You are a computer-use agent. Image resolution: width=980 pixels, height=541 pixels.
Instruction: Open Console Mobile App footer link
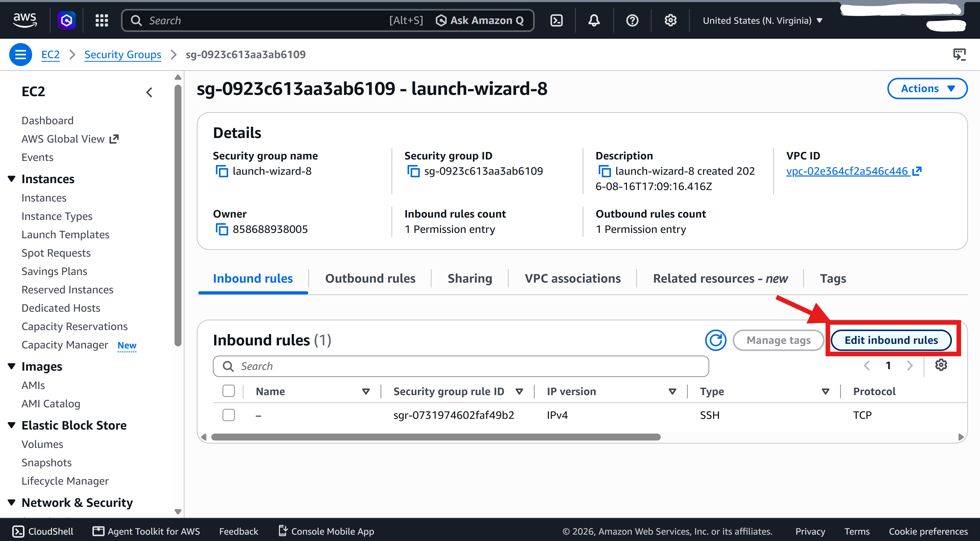[326, 531]
